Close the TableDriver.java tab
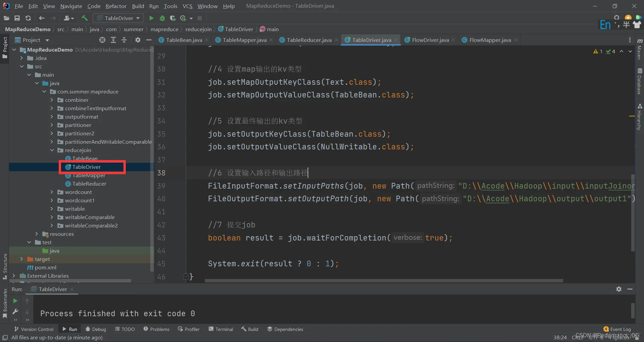This screenshot has width=644, height=342. (396, 40)
